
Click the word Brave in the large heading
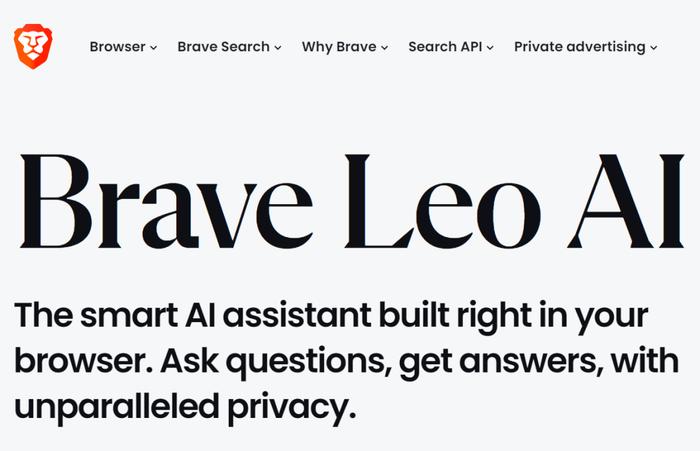tap(166, 201)
